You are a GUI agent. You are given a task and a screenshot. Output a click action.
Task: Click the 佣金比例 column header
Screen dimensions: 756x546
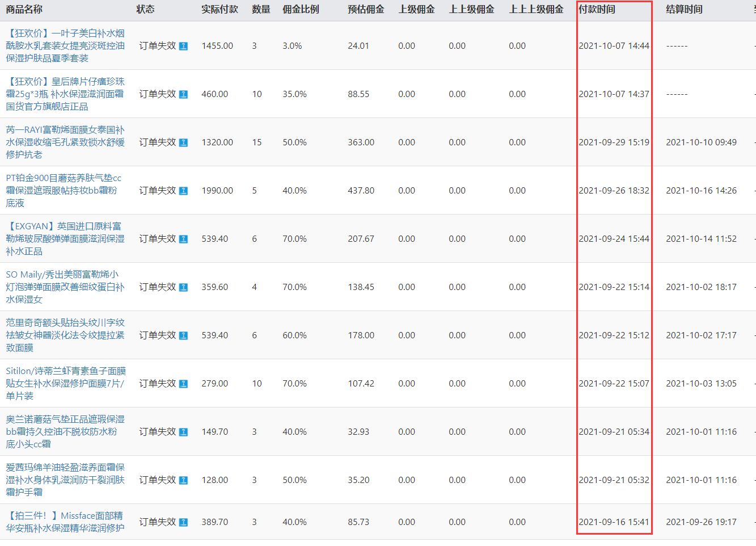(301, 9)
